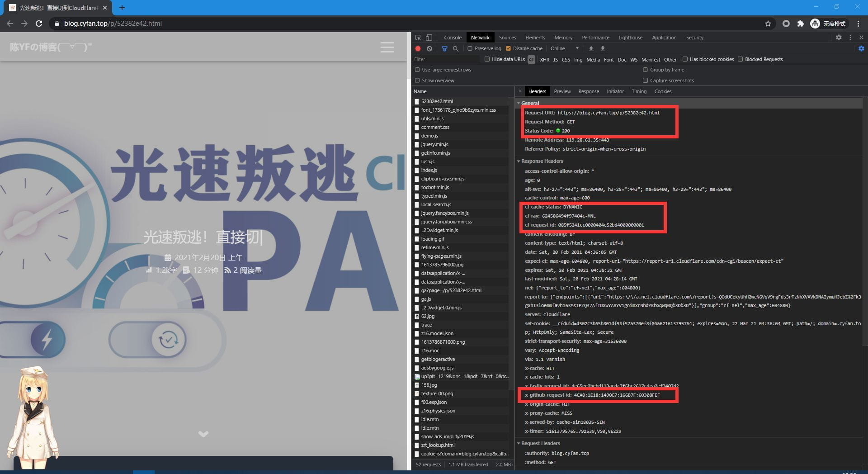
Task: Switch to the Console tab
Action: pyautogui.click(x=453, y=38)
